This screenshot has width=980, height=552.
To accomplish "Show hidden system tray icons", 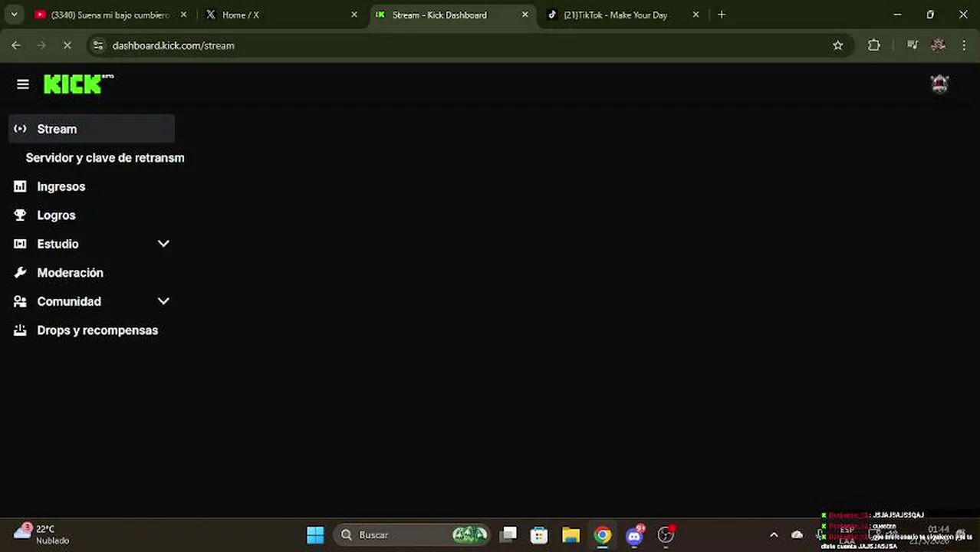I will click(774, 535).
